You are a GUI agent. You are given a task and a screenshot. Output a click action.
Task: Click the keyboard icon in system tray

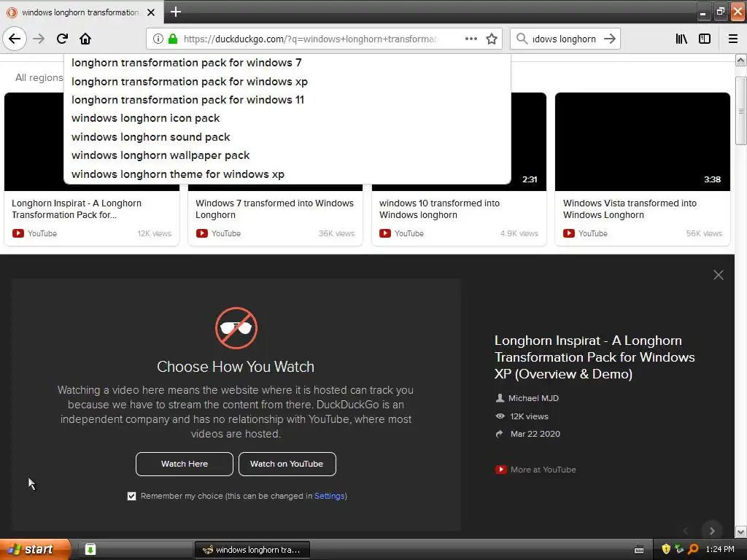pos(639,550)
